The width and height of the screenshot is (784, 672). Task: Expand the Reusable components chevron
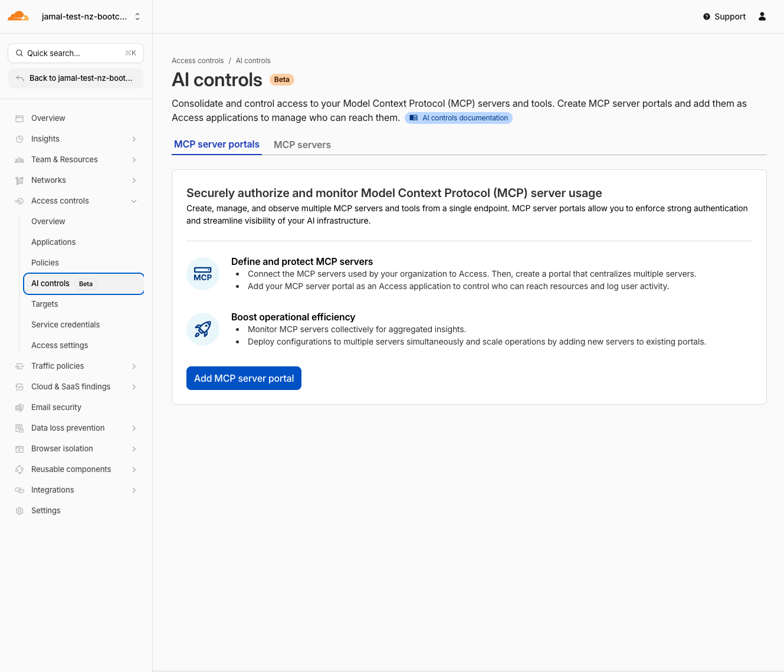click(134, 470)
